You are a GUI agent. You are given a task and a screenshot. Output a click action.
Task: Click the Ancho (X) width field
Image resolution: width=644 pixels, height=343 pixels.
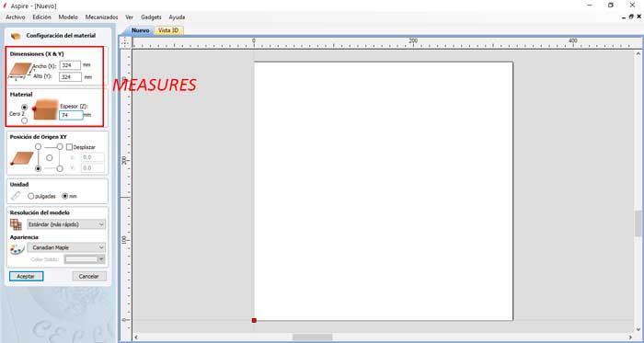point(70,65)
